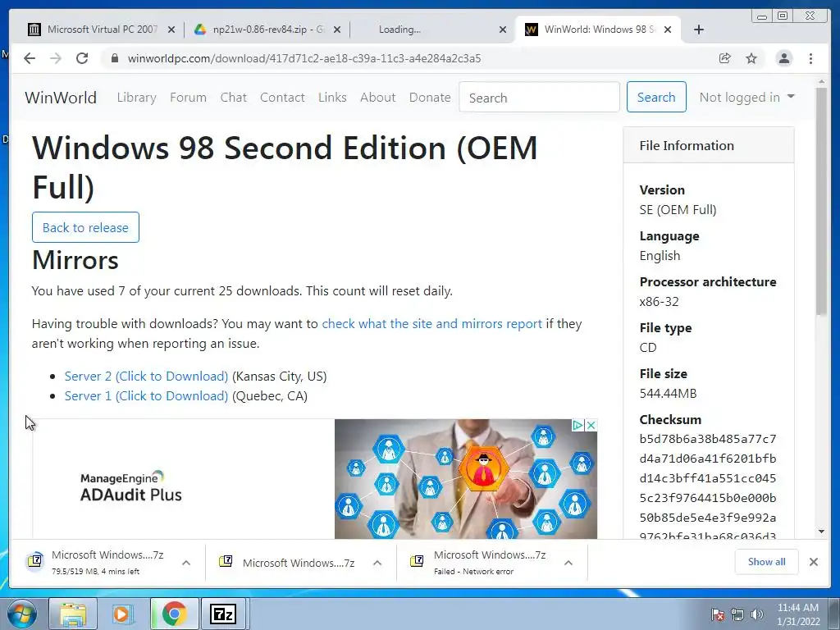Expand options for the failed download
840x630 pixels.
[568, 563]
